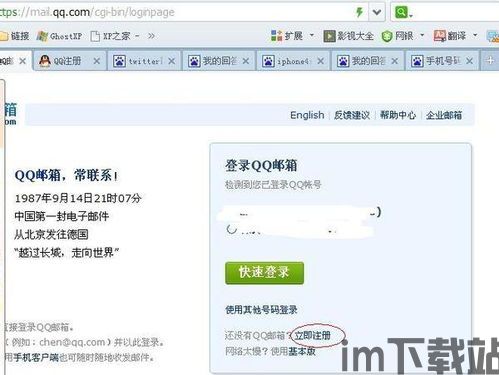Click the GhostXP Windows flag icon

click(x=42, y=36)
